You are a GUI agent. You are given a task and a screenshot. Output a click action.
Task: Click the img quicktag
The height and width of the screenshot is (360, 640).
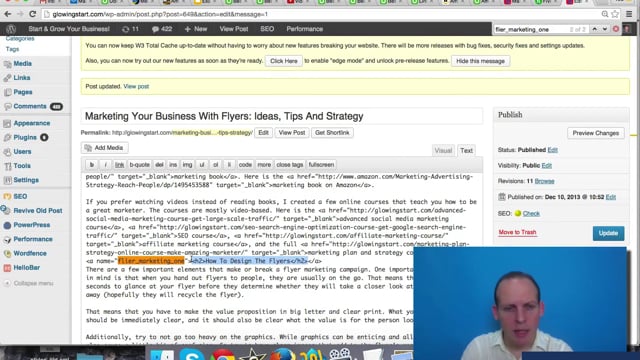[187, 165]
